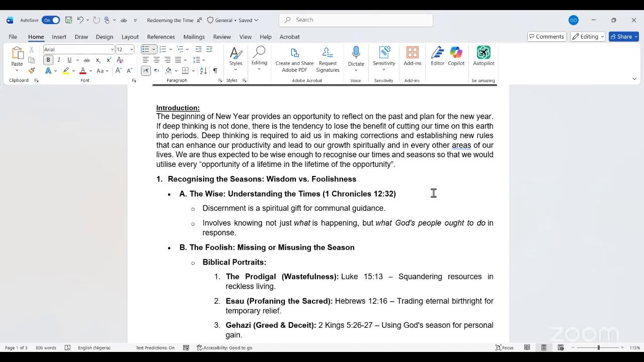Screen dimensions: 644x362
Task: Toggle Focus mode in status bar
Action: click(x=505, y=347)
